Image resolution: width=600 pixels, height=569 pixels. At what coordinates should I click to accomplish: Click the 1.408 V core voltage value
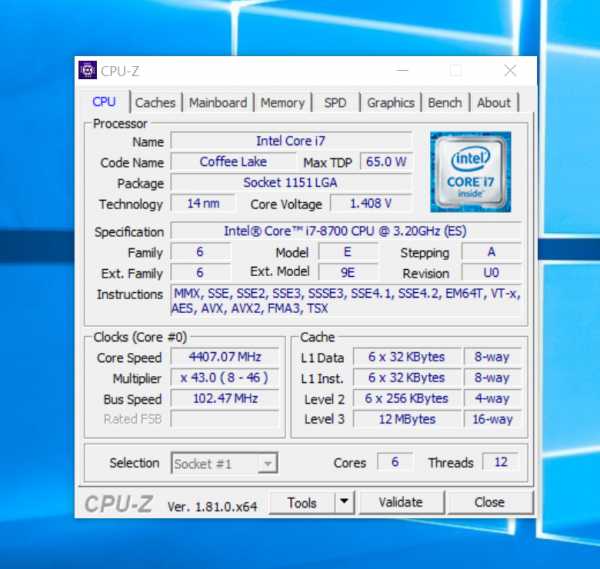point(371,203)
